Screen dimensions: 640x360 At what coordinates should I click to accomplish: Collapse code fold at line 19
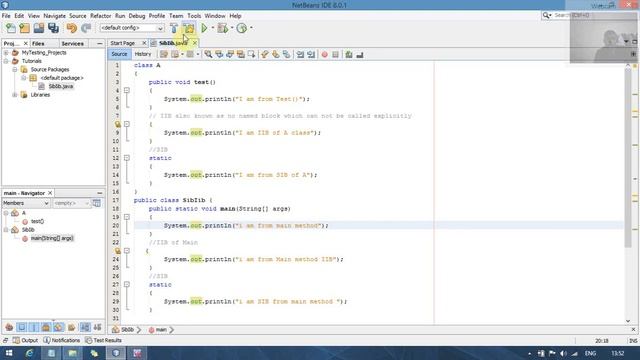(127, 217)
